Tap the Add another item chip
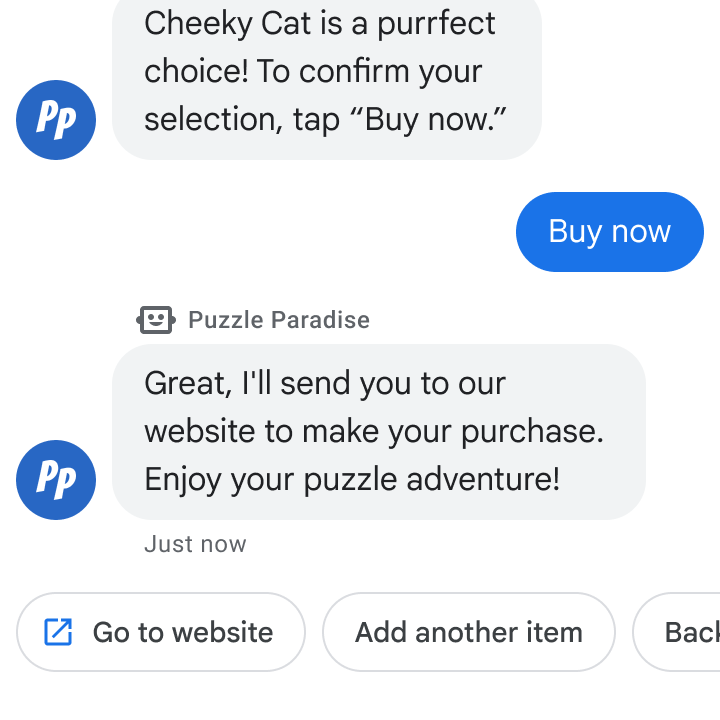The image size is (720, 720). tap(468, 632)
